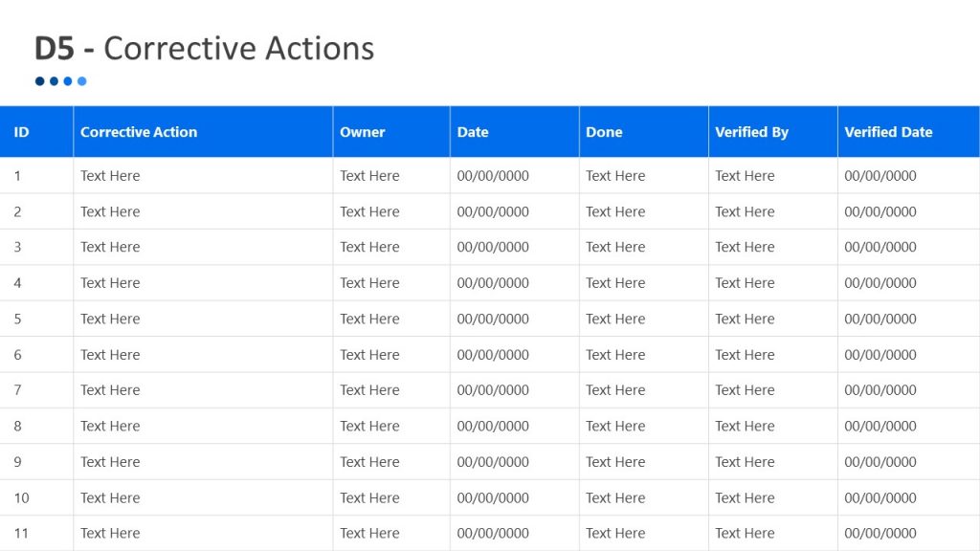The image size is (980, 551).
Task: Click the first dark blue dot under the title
Action: (39, 81)
